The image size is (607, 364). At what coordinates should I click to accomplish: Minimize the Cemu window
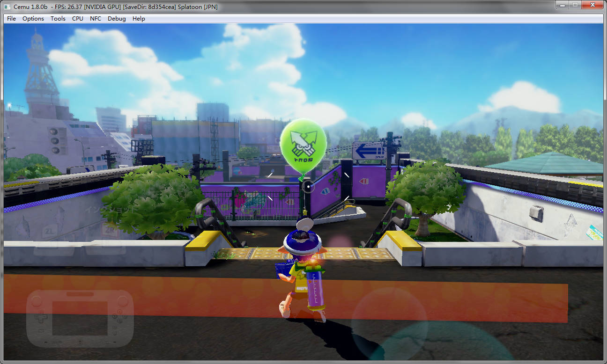click(x=561, y=5)
